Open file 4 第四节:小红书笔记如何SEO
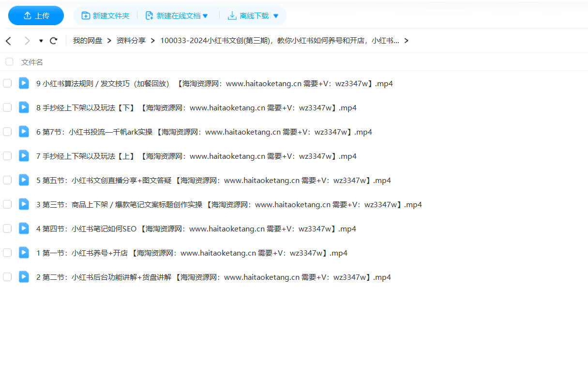Viewport: 588px width, 366px height. [x=196, y=229]
